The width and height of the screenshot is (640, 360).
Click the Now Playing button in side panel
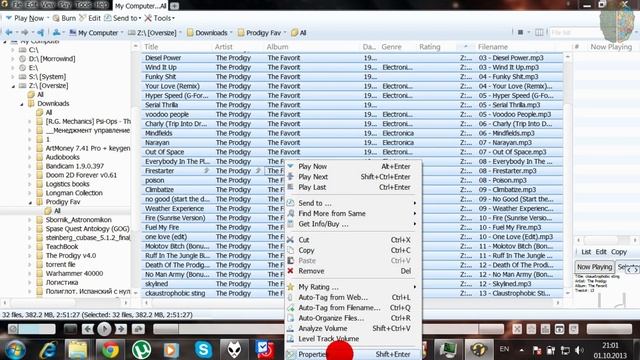coord(594,267)
